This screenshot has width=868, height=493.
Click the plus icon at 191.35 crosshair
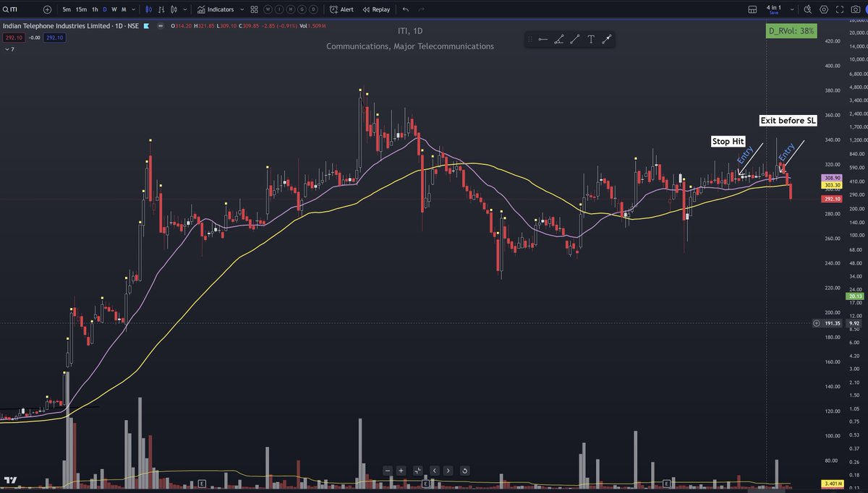(x=817, y=323)
